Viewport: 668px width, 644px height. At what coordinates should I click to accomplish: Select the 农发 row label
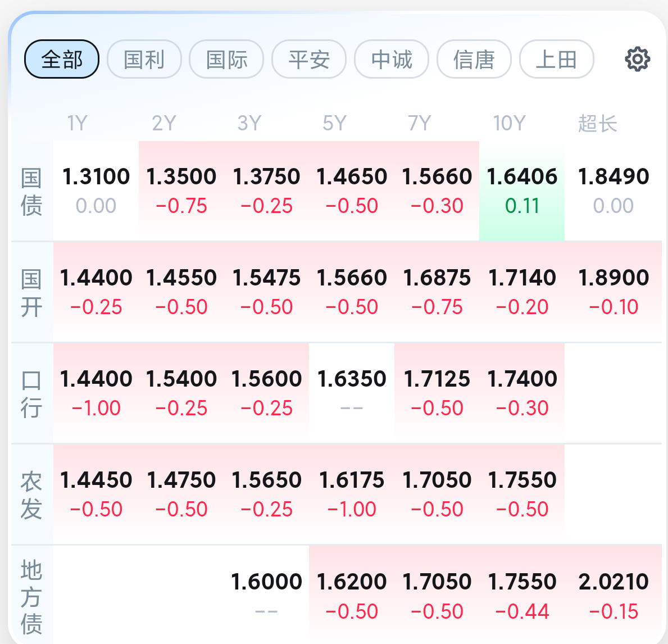click(x=31, y=495)
